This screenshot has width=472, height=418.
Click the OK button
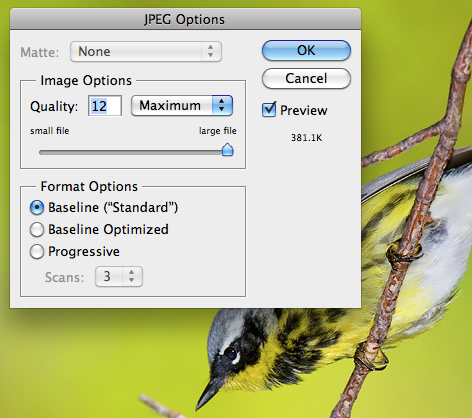(306, 51)
